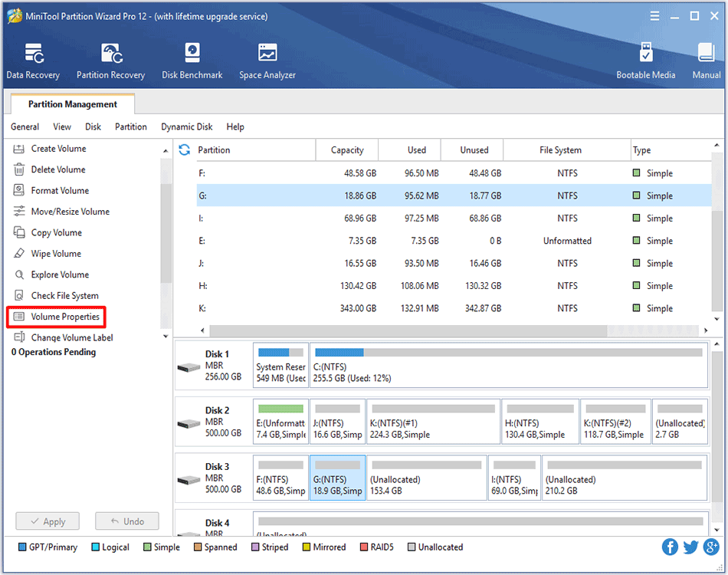Select System Reserved block on Disk 1
This screenshot has width=728, height=575.
click(280, 366)
